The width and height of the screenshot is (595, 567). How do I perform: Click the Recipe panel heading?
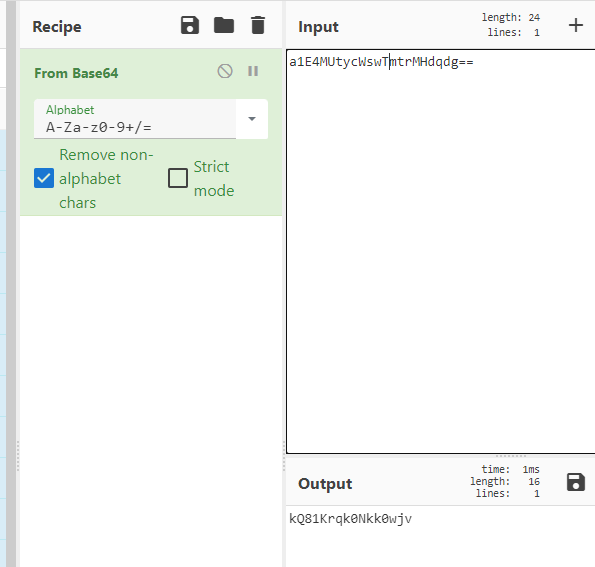click(57, 27)
